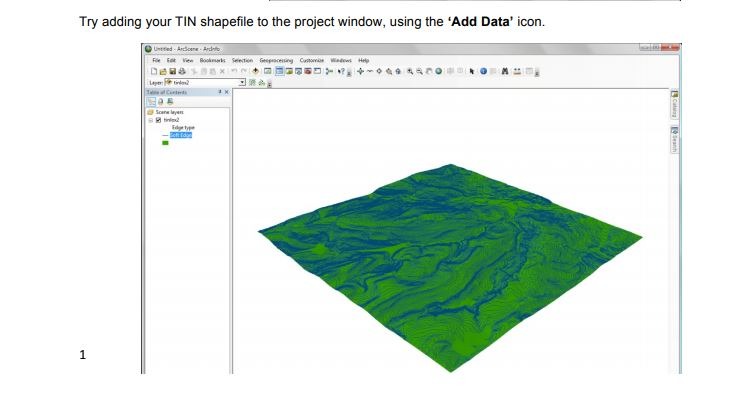Select the Set Observer tool
Image resolution: width=753 pixels, height=393 pixels.
(x=398, y=71)
